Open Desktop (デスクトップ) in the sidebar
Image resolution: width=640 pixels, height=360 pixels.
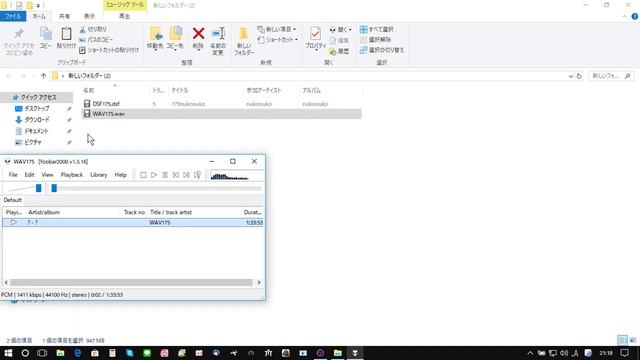pyautogui.click(x=37, y=109)
